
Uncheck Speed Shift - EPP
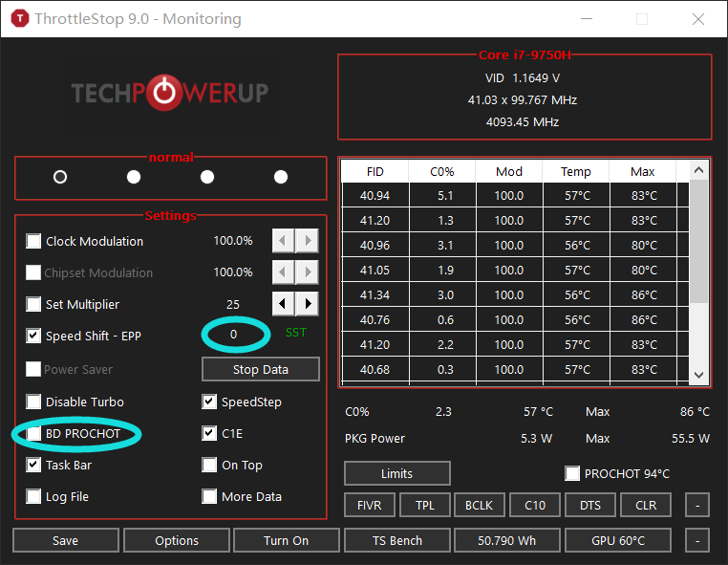pyautogui.click(x=33, y=336)
